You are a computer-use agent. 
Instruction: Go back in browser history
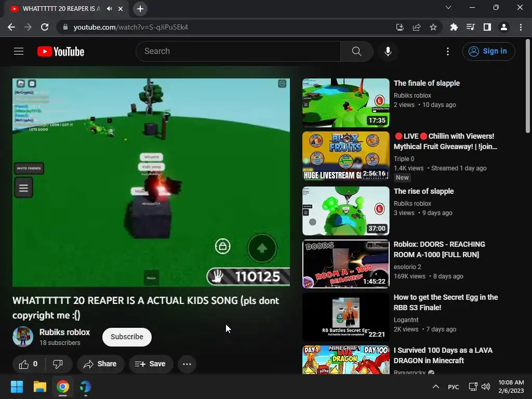click(11, 27)
